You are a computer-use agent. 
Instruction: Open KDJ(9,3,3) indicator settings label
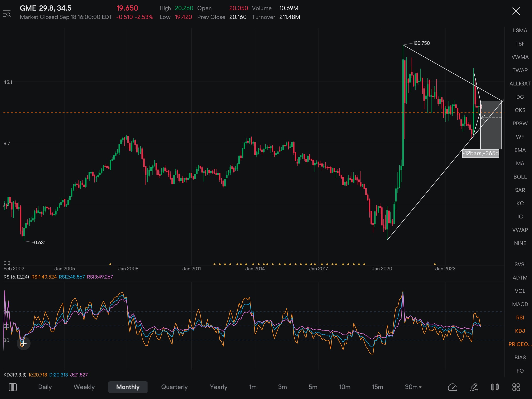pos(15,375)
